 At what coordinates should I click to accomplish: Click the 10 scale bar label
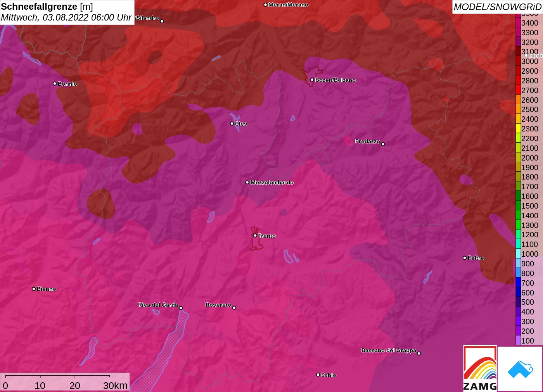click(x=40, y=385)
